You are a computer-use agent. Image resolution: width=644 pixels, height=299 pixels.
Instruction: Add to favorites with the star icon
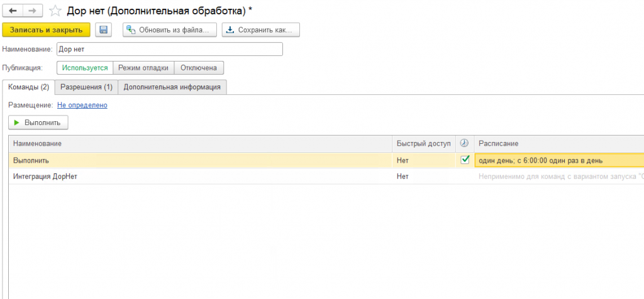(x=55, y=11)
